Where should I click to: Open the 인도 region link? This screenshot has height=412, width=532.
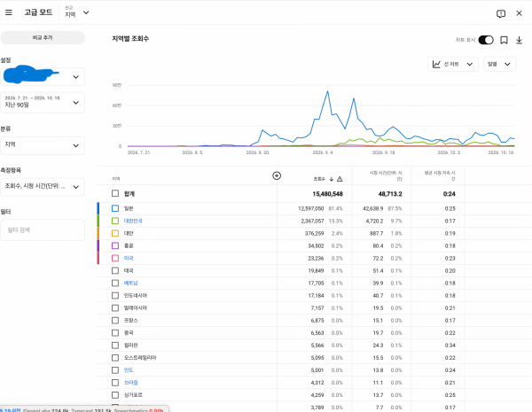pos(129,370)
